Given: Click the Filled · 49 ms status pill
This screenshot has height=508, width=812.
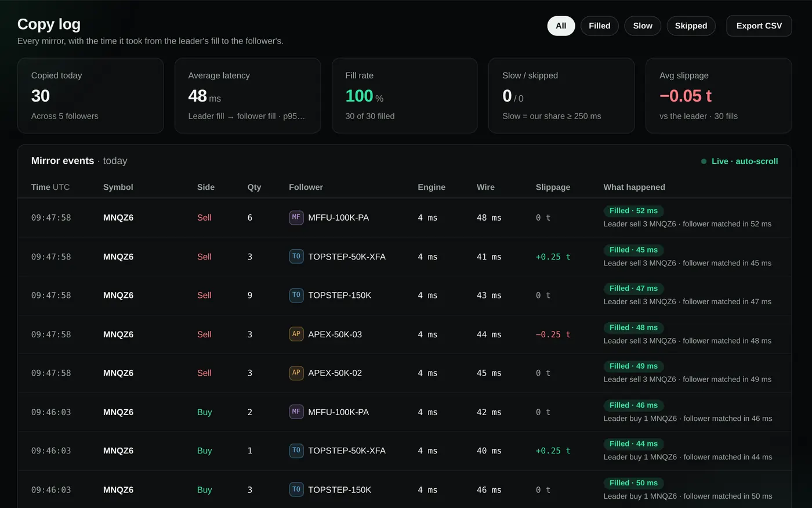Looking at the screenshot, I should pyautogui.click(x=633, y=366).
